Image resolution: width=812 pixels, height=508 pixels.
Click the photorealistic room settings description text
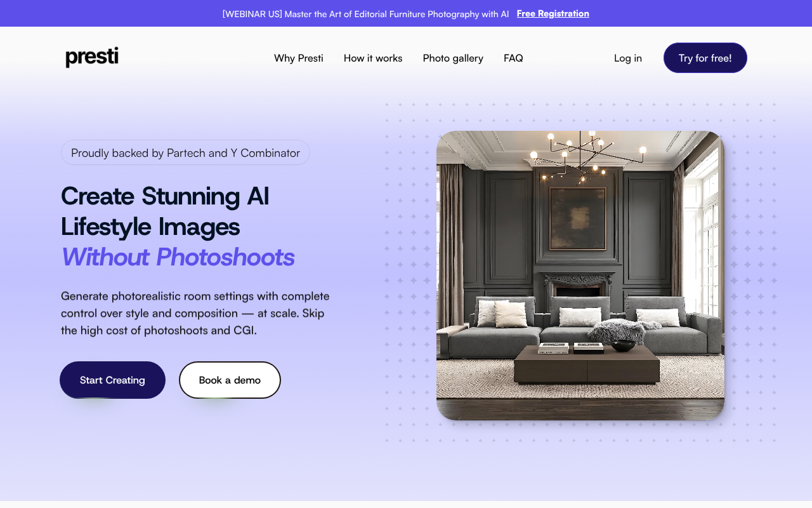click(x=195, y=312)
